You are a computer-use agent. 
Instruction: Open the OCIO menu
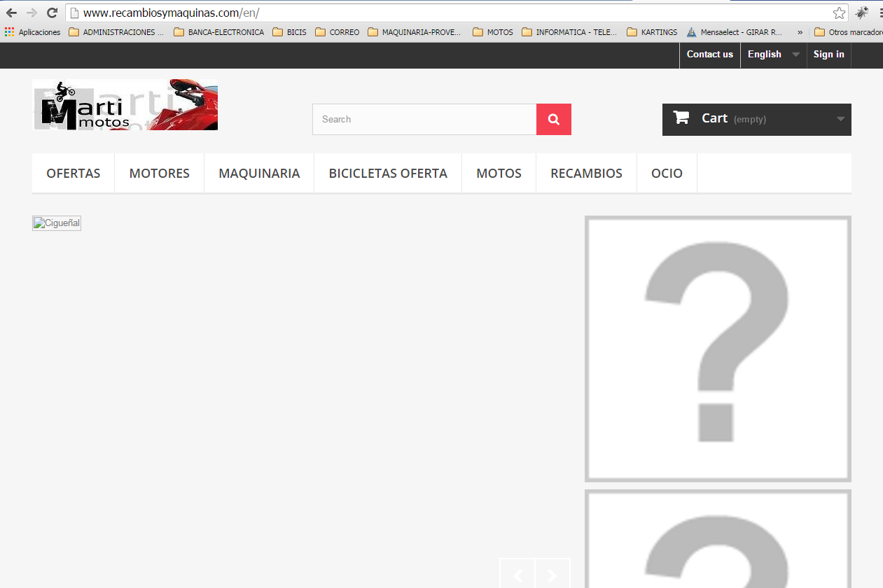pyautogui.click(x=667, y=174)
